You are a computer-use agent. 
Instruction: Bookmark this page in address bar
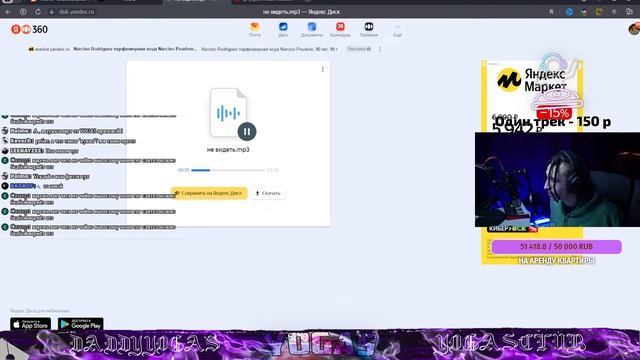[x=551, y=12]
